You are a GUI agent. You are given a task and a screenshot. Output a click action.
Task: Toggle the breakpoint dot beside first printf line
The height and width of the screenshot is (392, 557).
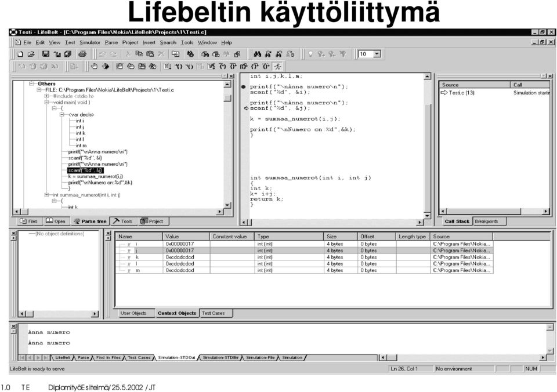(243, 86)
